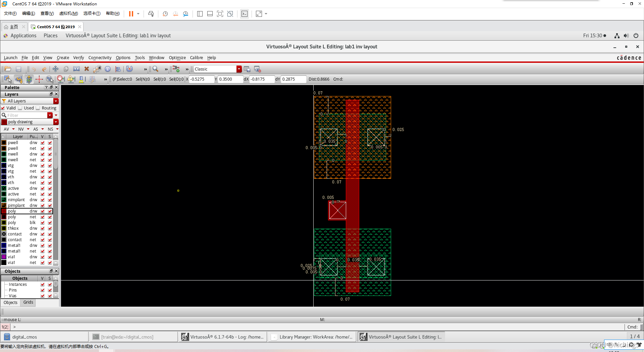Viewport: 644px width, 352px height.
Task: Open Library Manager from the taskbar
Action: (x=312, y=337)
